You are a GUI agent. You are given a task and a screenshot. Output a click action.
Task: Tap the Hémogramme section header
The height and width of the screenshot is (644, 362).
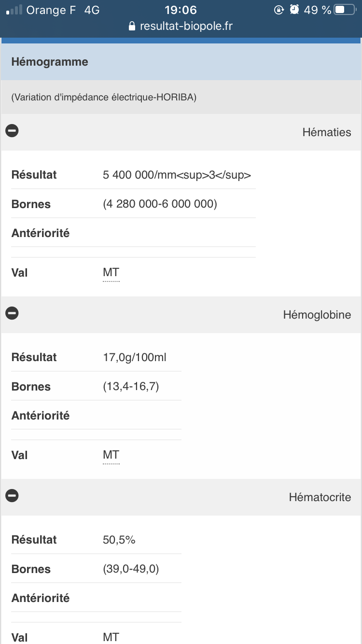50,62
